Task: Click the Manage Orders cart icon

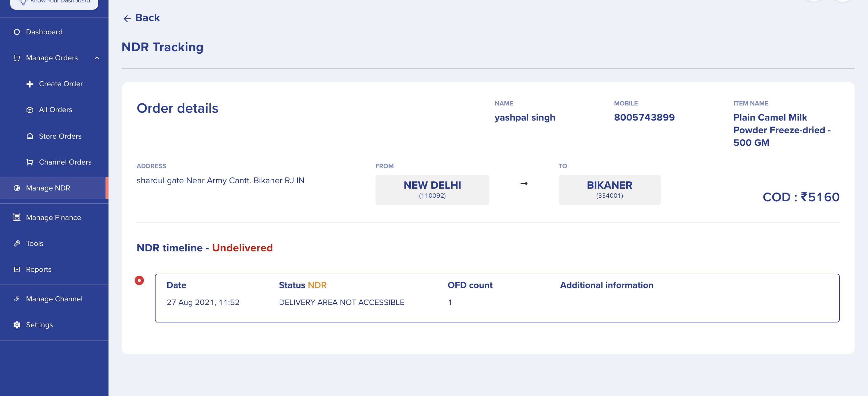Action: (x=17, y=58)
